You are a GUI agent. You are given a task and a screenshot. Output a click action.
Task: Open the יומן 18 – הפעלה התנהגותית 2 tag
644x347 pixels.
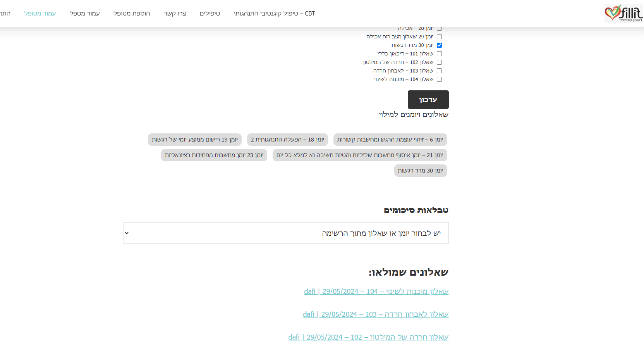point(288,140)
